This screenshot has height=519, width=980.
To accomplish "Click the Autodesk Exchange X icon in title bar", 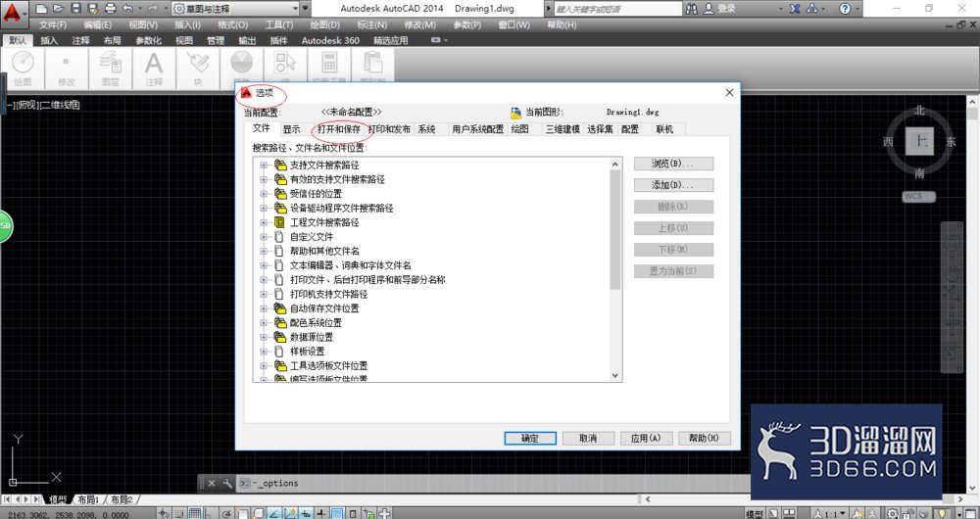I will [795, 9].
